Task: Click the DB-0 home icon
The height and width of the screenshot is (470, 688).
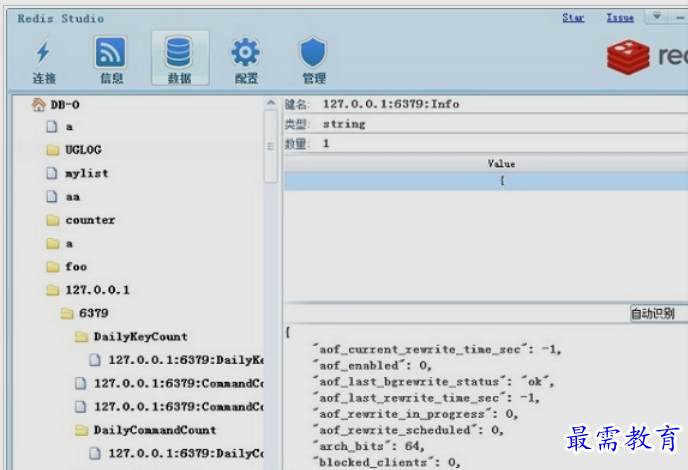Action: pyautogui.click(x=39, y=104)
